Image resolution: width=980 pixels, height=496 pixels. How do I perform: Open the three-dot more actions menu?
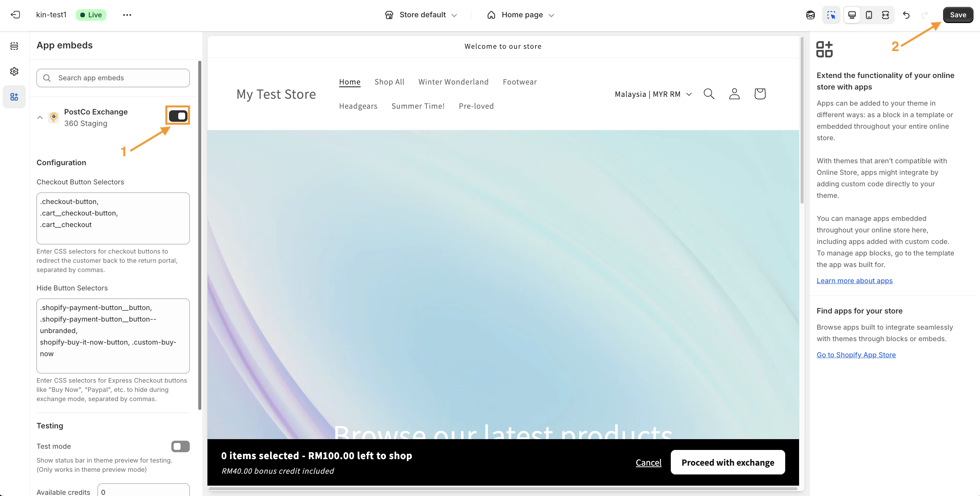127,15
